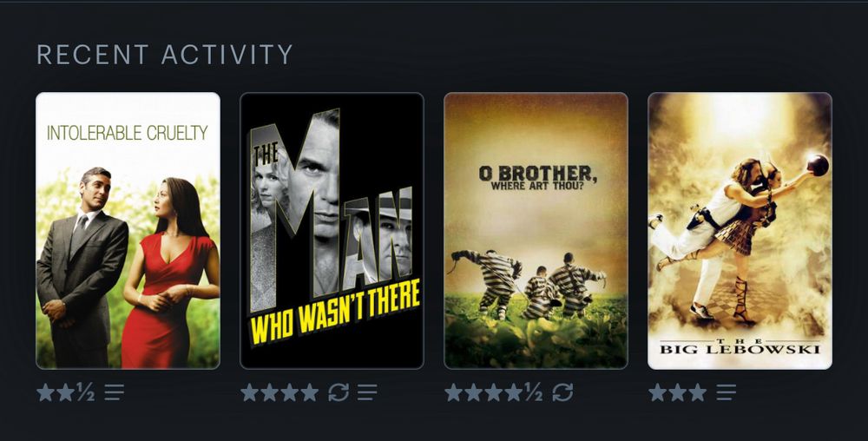
Task: Click the rewatch icon under The Man Who Wasn't There
Action: point(339,393)
